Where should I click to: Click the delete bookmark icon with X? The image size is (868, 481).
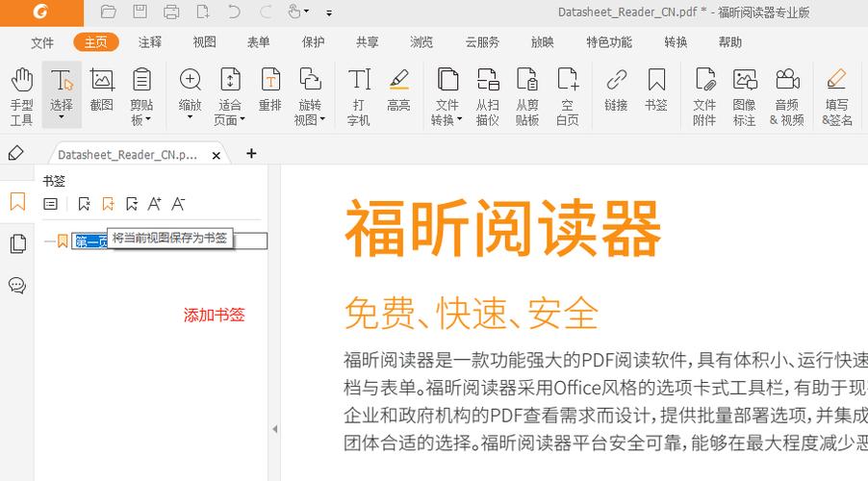pos(84,204)
